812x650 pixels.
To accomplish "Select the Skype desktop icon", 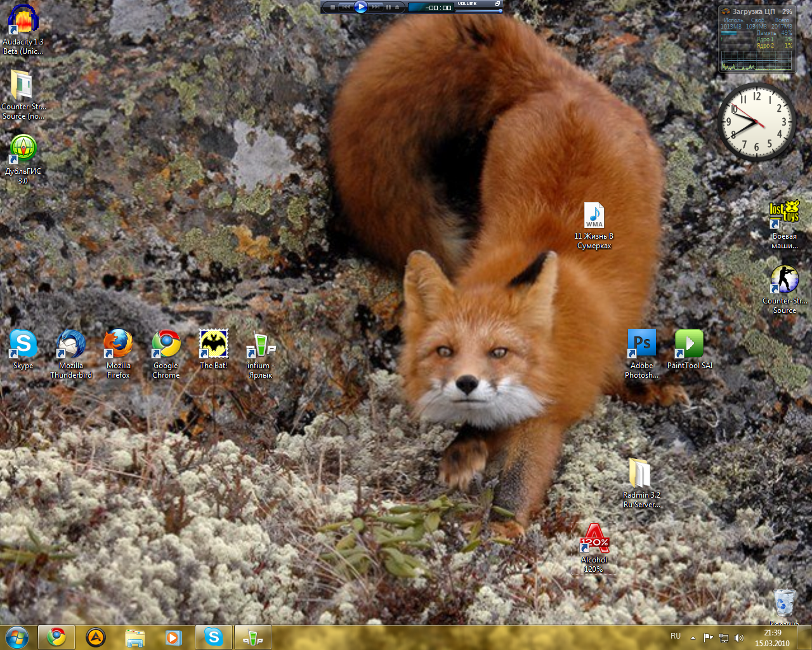I will 23,345.
